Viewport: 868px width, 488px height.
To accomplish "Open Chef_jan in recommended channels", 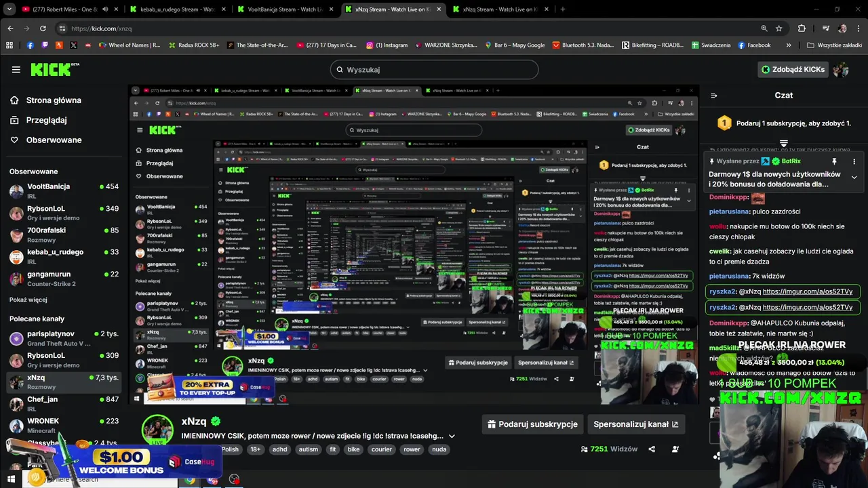I will [x=64, y=404].
